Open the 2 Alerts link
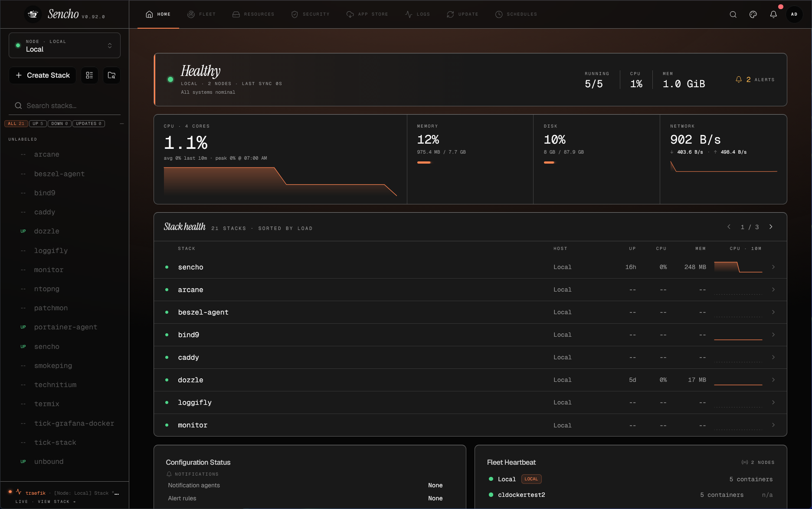Screen dimensions: 812x509 [755, 79]
